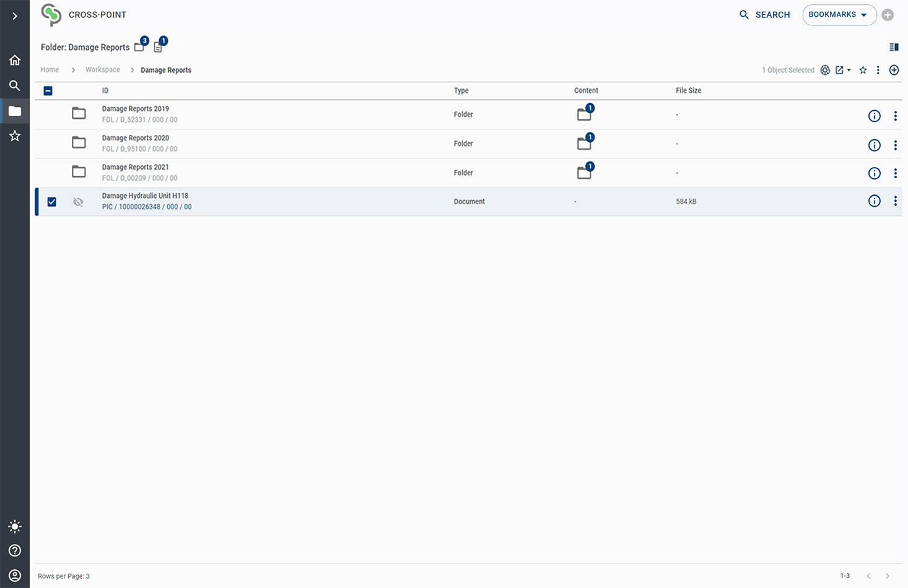Open the help question mark icon
This screenshot has height=588, width=908.
(15, 551)
